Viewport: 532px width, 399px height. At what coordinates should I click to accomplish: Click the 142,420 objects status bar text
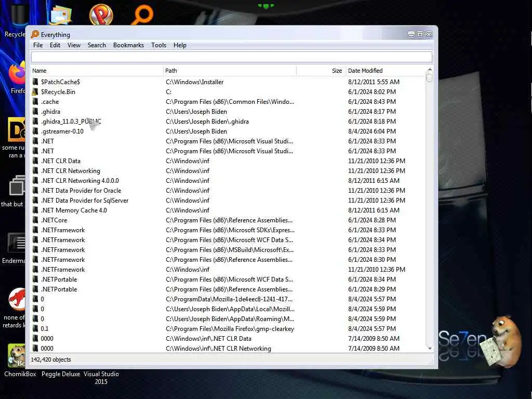tap(51, 360)
